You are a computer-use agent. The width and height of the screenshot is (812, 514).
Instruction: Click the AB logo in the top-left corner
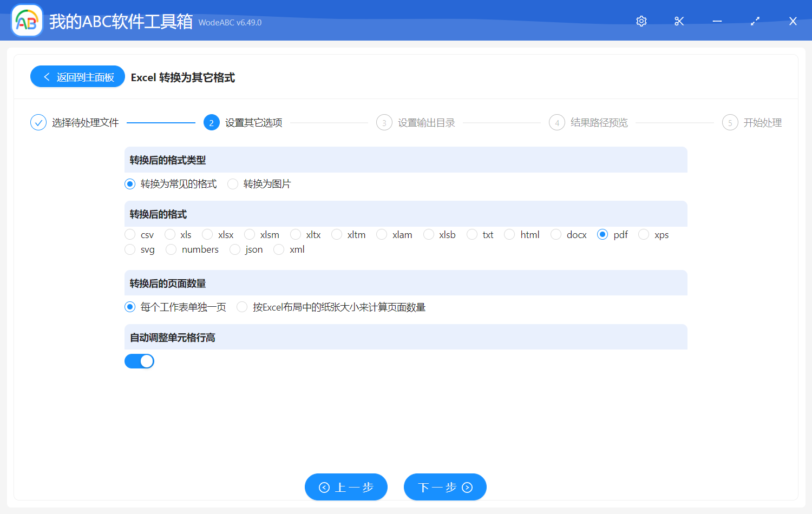pyautogui.click(x=27, y=20)
